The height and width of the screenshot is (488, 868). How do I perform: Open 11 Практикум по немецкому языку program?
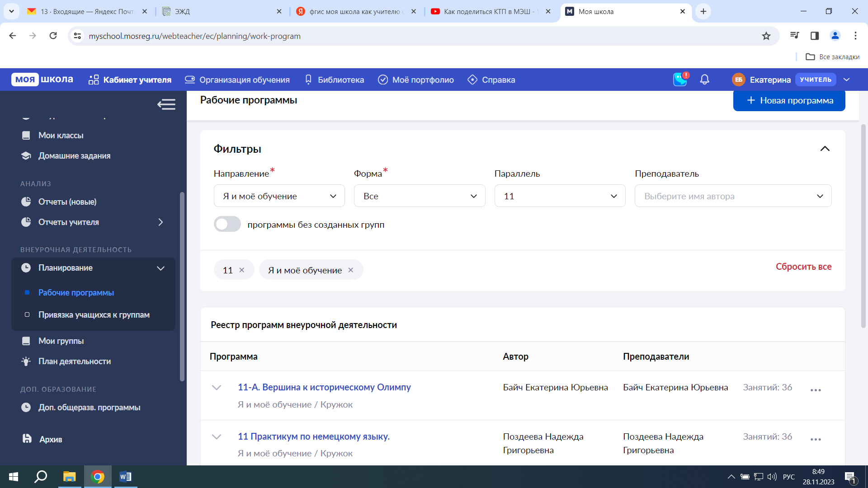pyautogui.click(x=314, y=436)
